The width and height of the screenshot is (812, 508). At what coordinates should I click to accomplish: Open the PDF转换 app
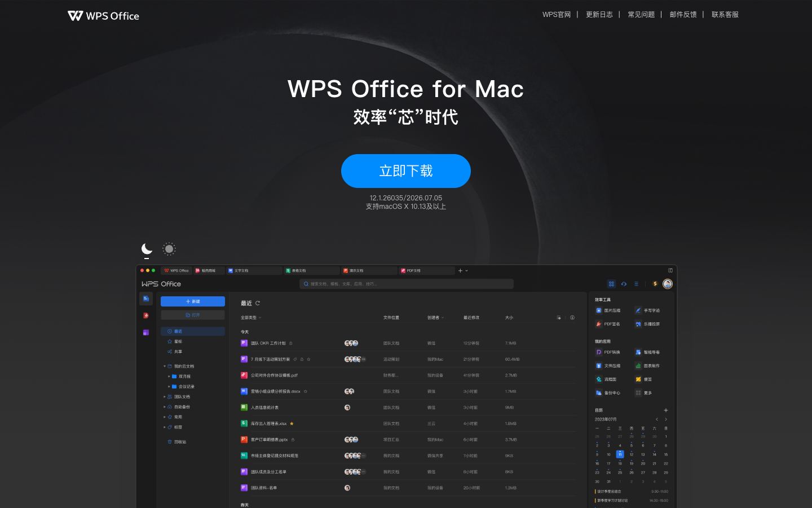pyautogui.click(x=608, y=352)
